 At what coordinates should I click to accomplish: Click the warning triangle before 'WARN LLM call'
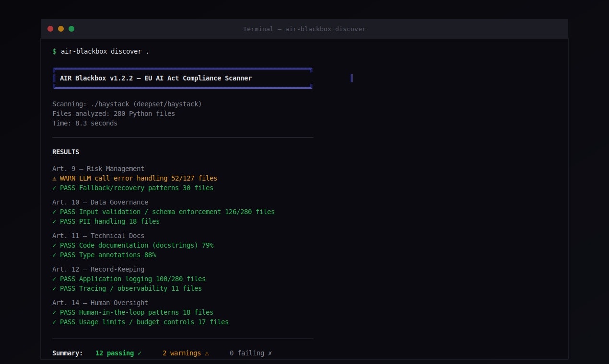click(x=55, y=178)
